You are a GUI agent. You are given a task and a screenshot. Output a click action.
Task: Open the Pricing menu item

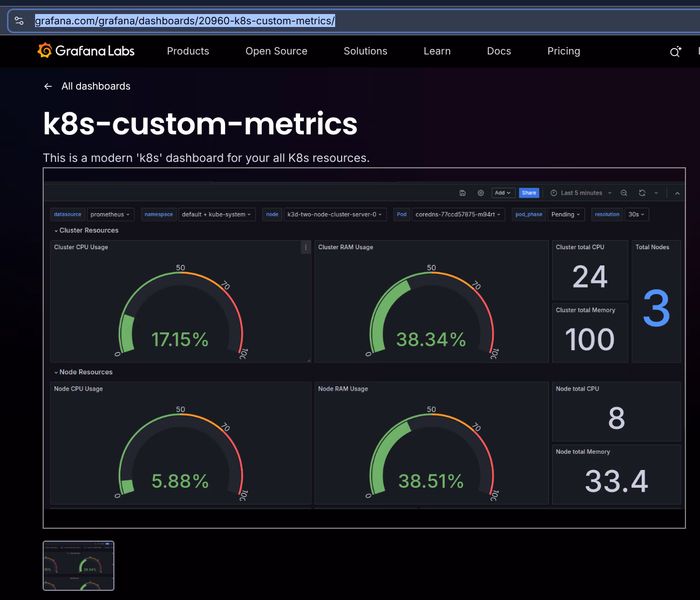563,51
